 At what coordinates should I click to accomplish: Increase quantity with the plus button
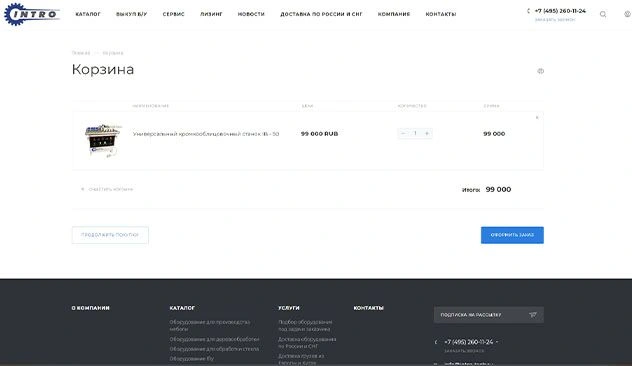(427, 133)
